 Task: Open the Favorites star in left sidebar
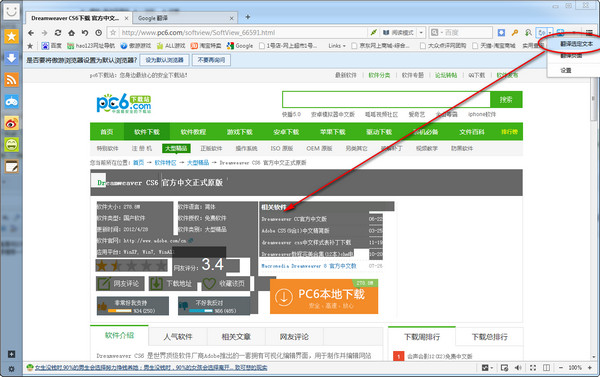tap(11, 36)
